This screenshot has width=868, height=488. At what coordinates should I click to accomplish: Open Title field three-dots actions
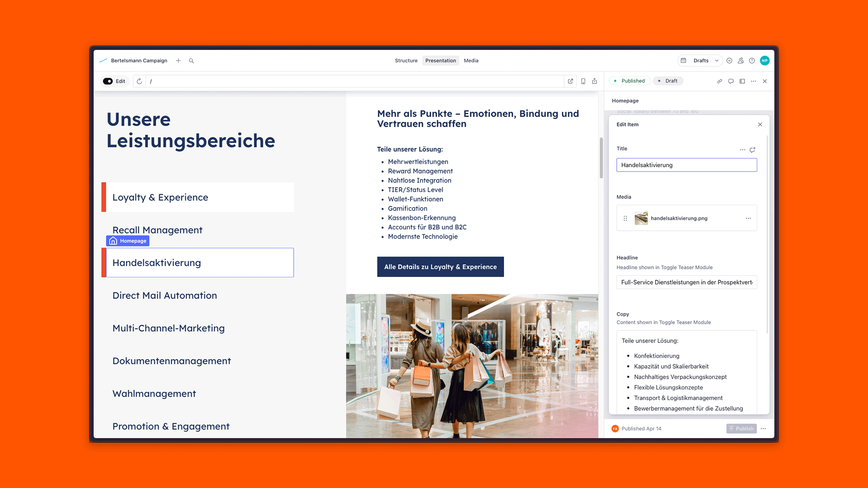[x=742, y=150]
